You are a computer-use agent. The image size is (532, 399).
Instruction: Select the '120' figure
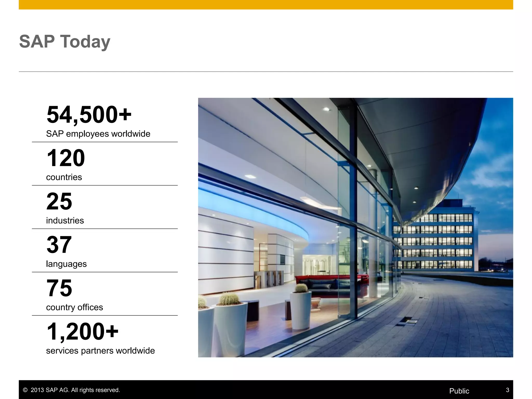[x=66, y=158]
